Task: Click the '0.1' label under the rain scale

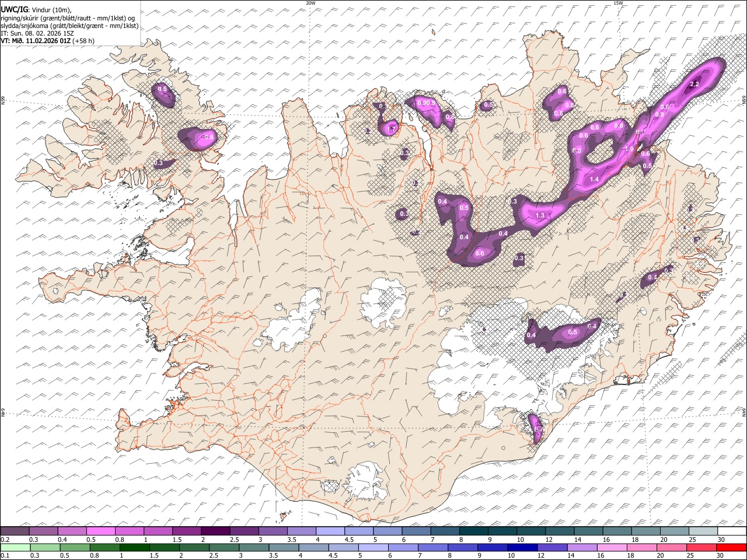Action: [5, 555]
